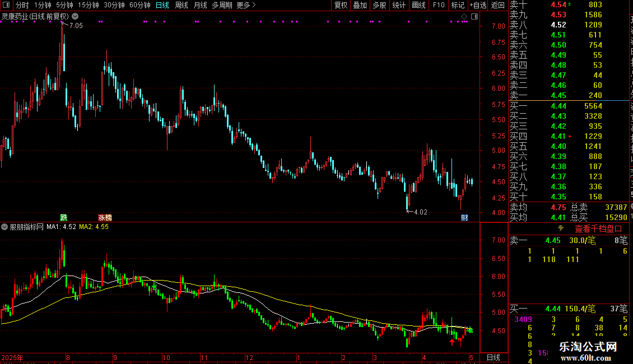Click the 日线 label at bottom axis
This screenshot has height=364, width=633.
click(494, 357)
